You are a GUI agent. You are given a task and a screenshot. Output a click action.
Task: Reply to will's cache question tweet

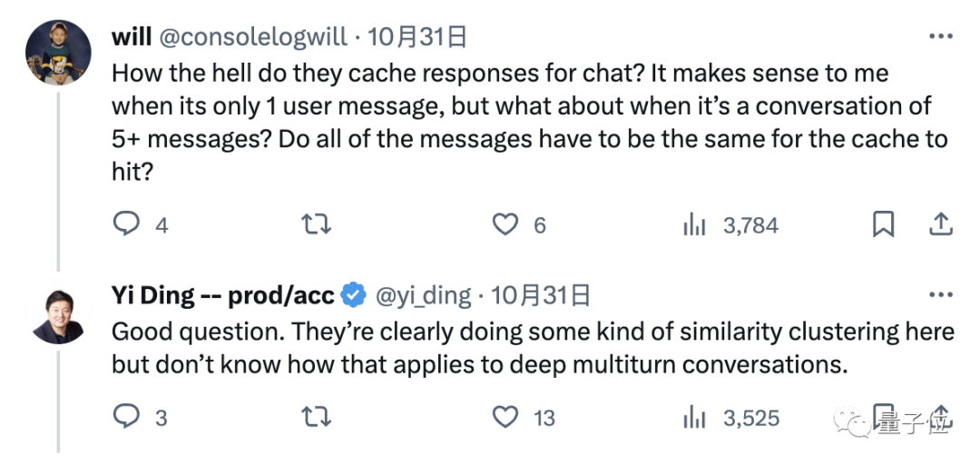(x=124, y=224)
